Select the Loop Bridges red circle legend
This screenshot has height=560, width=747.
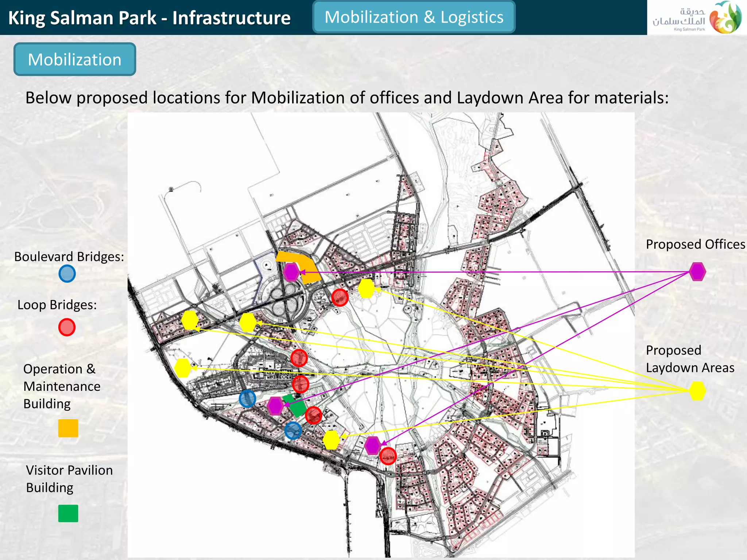[67, 327]
